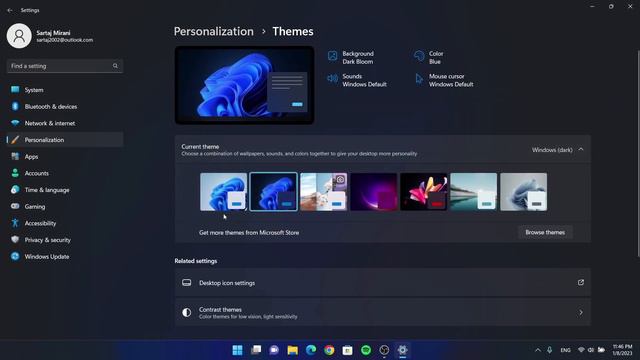Open Sounds Windows Default setting

pos(357,80)
